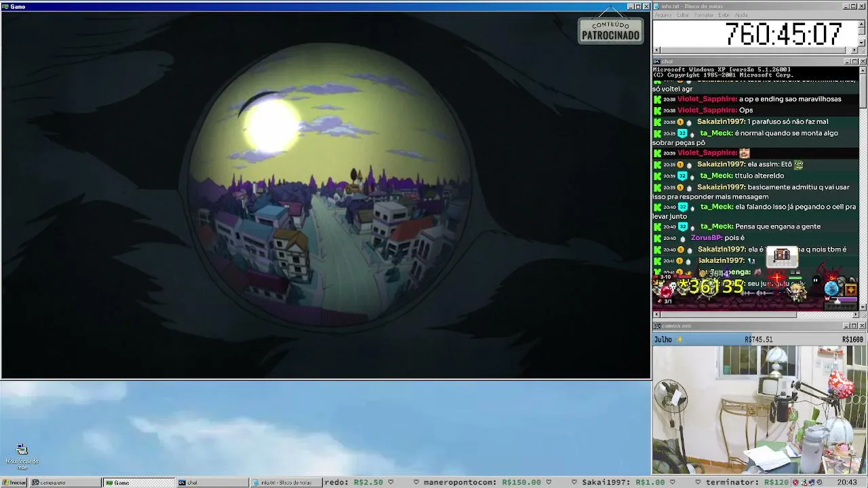The height and width of the screenshot is (488, 868).
Task: Click the webcam feed in camera.exe
Action: pos(759,409)
